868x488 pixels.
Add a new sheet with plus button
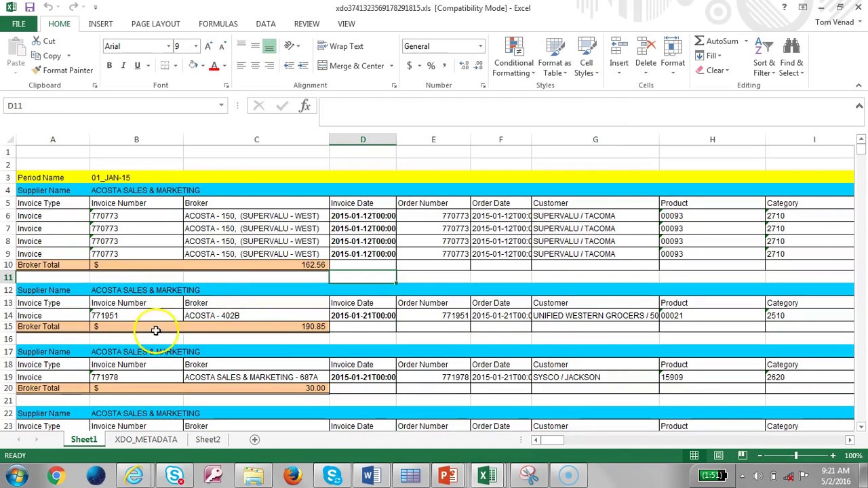coord(255,439)
